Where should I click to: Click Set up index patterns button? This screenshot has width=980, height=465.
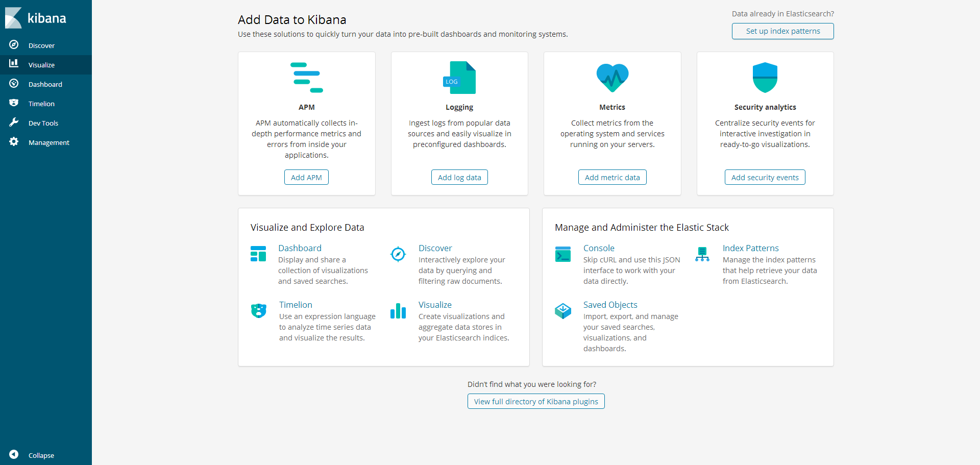click(x=783, y=31)
